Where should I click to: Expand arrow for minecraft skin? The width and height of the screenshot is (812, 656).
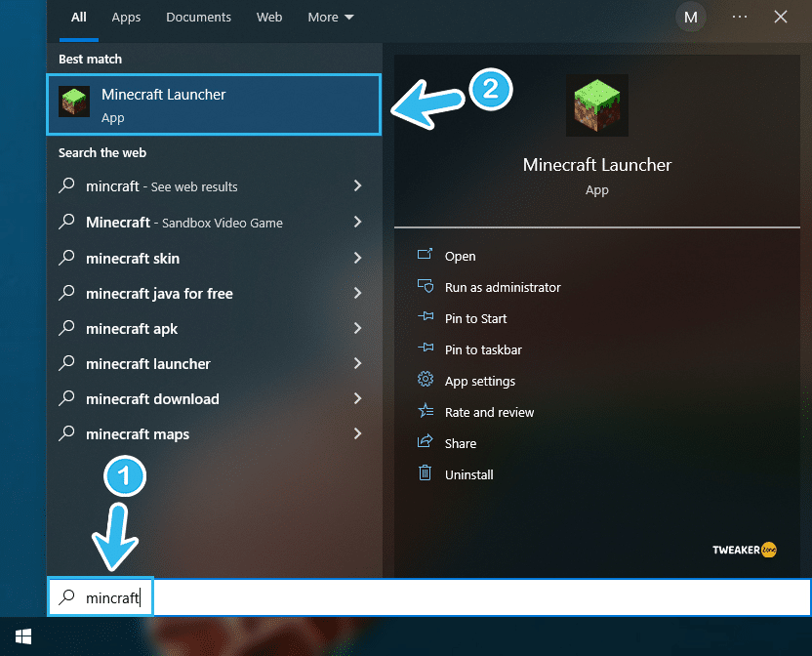click(357, 258)
